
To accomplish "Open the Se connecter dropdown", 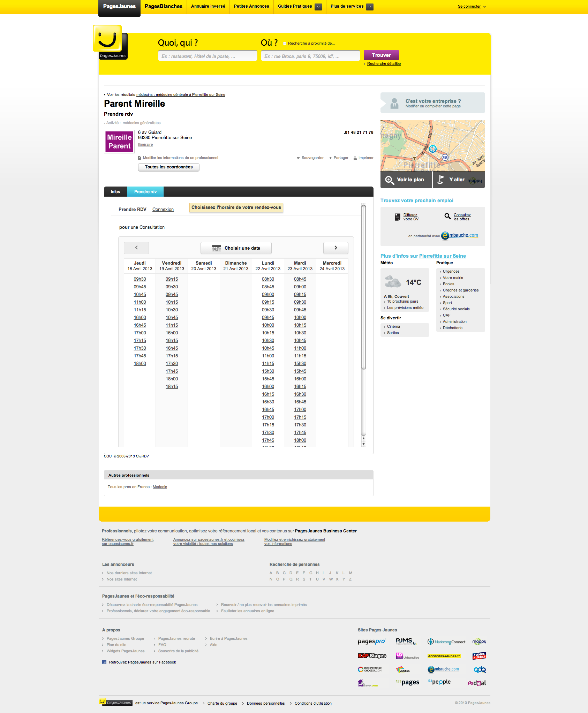I will (x=472, y=7).
